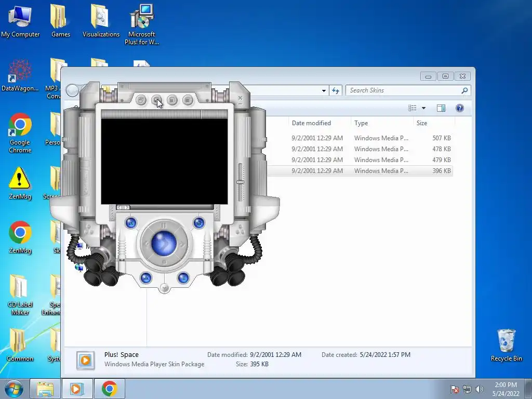The height and width of the screenshot is (399, 532).
Task: Open the Games folder on desktop
Action: (x=61, y=20)
